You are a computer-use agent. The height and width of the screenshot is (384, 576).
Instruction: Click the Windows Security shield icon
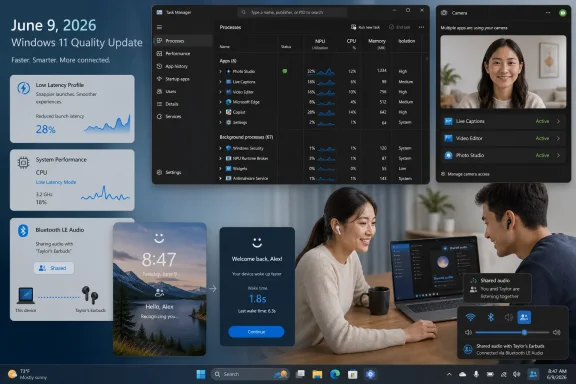pos(228,148)
